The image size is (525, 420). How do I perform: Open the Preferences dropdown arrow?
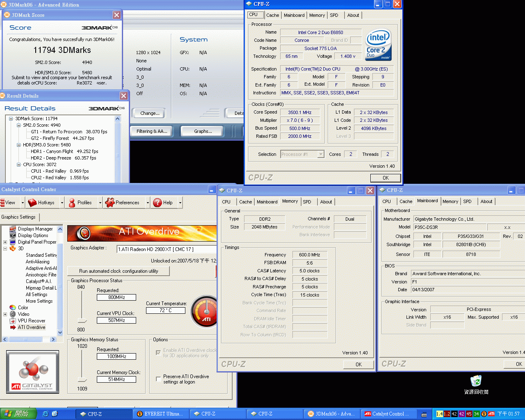[148, 203]
